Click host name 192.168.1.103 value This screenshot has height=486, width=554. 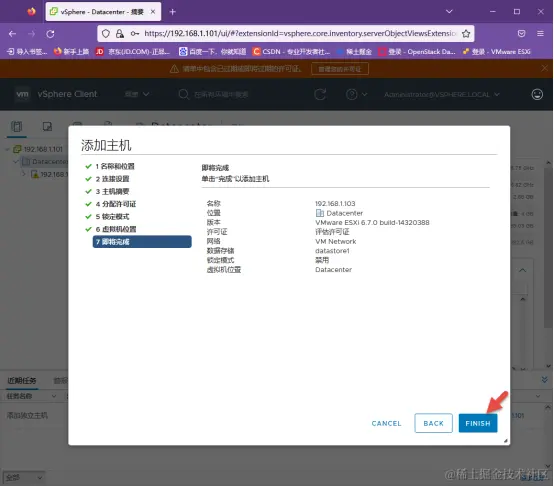click(335, 203)
